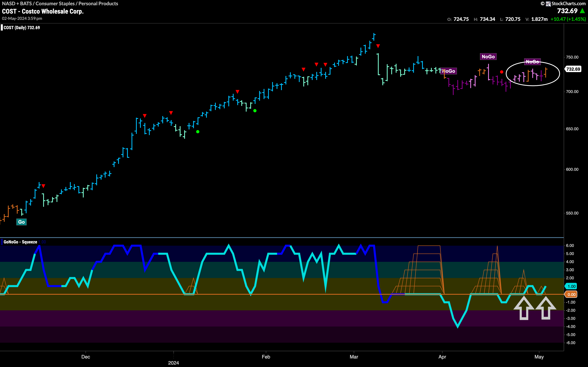Click the COST (Daily) 732.69 legend

pyautogui.click(x=20, y=27)
